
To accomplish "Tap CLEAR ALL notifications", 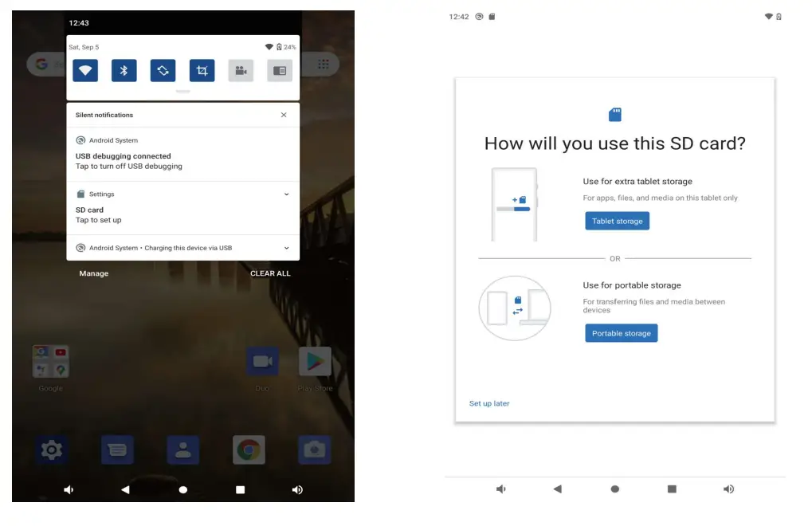I will pyautogui.click(x=270, y=273).
